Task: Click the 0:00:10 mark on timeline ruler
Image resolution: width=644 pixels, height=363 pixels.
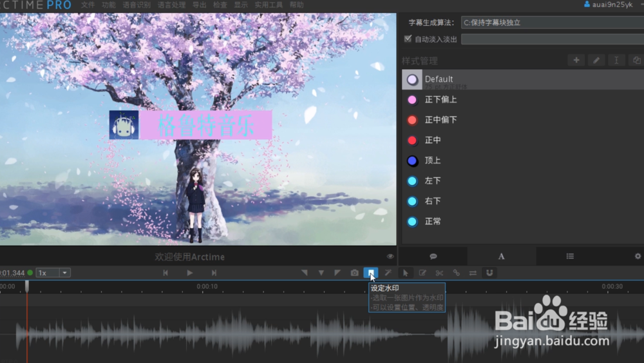Action: click(207, 286)
